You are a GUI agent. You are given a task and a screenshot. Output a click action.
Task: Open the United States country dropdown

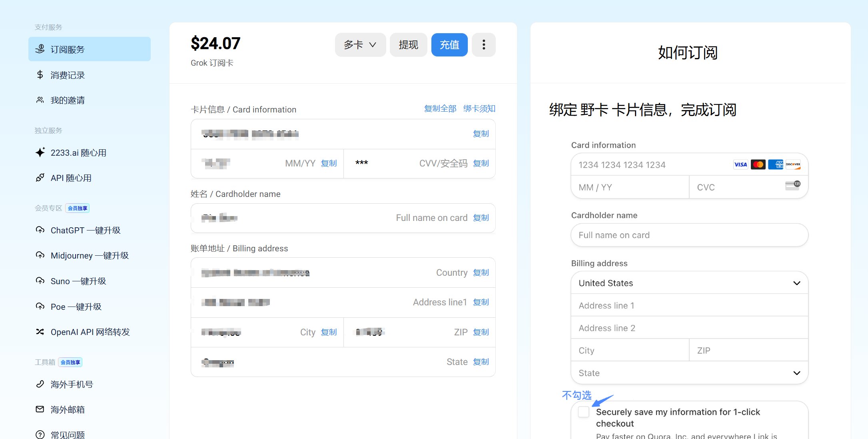point(689,283)
